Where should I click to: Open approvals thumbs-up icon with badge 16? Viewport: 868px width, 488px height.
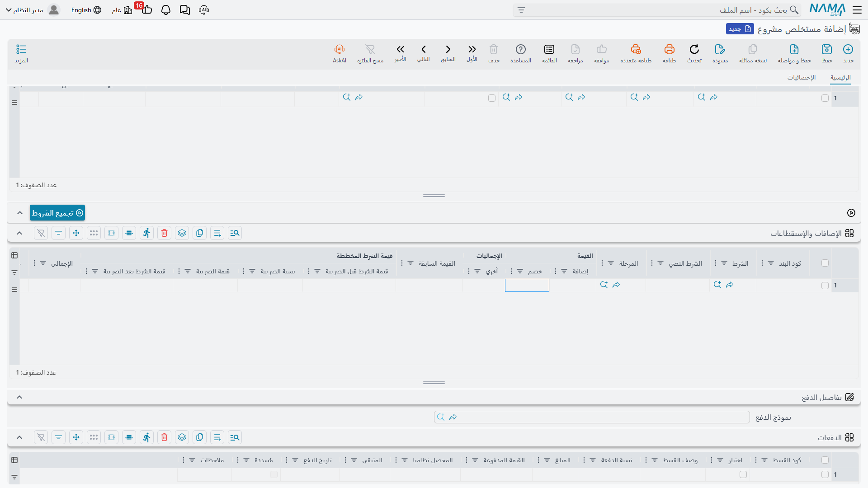(146, 9)
